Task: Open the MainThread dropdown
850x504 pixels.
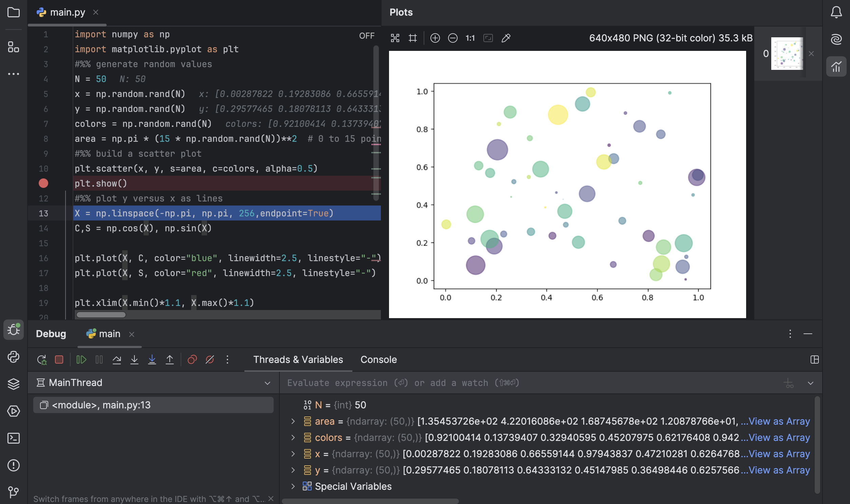Action: click(267, 383)
